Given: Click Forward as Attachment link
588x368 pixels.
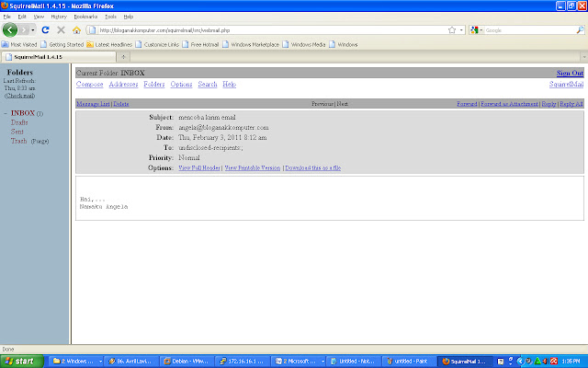Looking at the screenshot, I should coord(509,104).
